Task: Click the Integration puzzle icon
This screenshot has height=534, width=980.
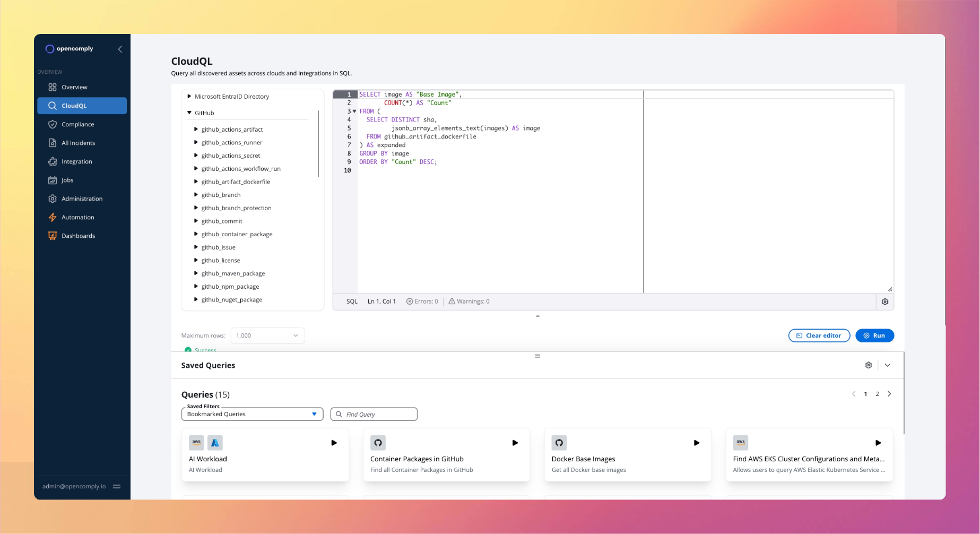Action: click(52, 161)
